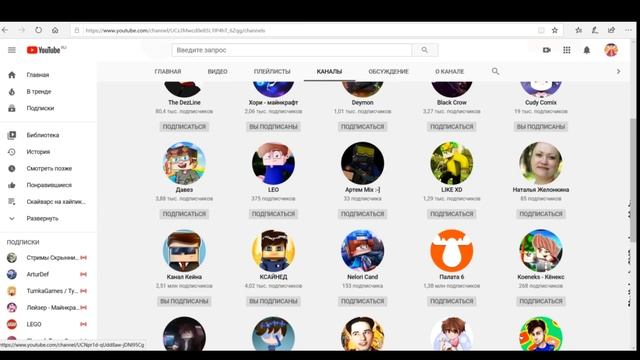Add page to favorites star icon
The width and height of the screenshot is (640, 360).
(x=555, y=30)
